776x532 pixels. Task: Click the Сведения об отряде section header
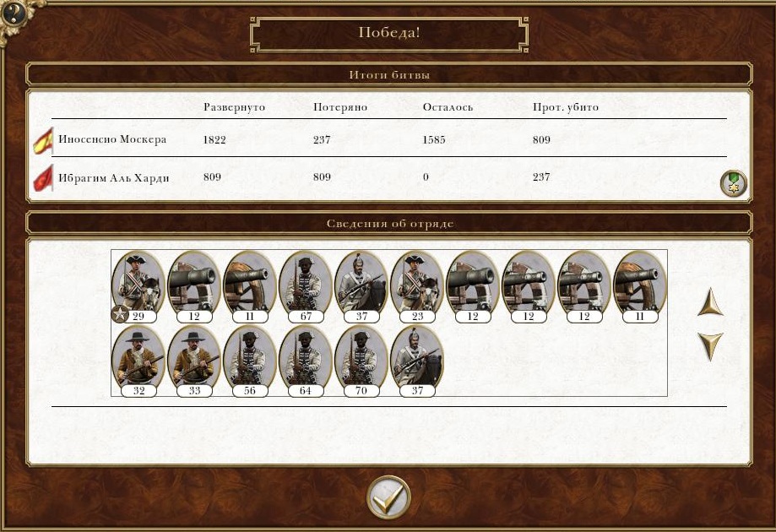[x=389, y=223]
